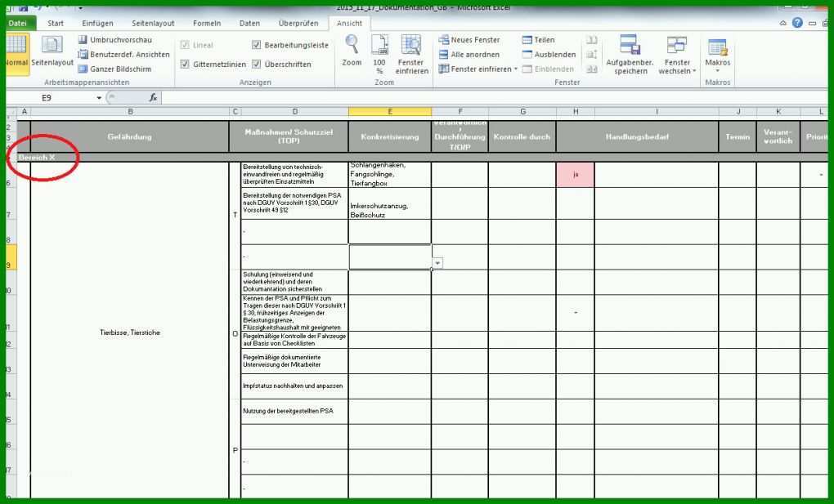Click Aufgabenber. speichern save workspace
The image size is (834, 504).
coord(630,54)
